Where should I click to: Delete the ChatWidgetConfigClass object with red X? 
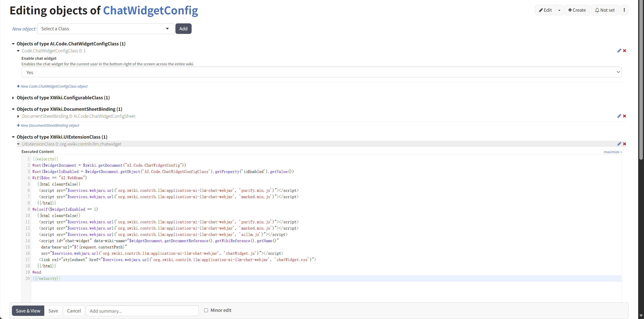tap(624, 51)
